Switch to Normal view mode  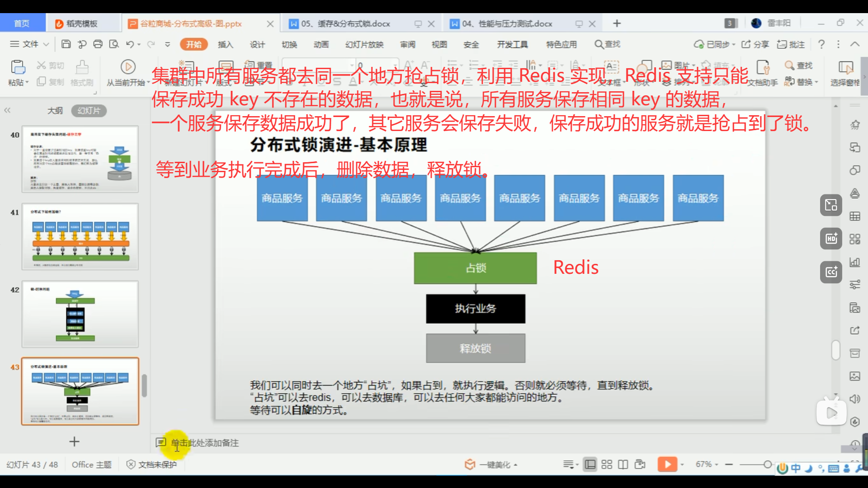point(590,465)
